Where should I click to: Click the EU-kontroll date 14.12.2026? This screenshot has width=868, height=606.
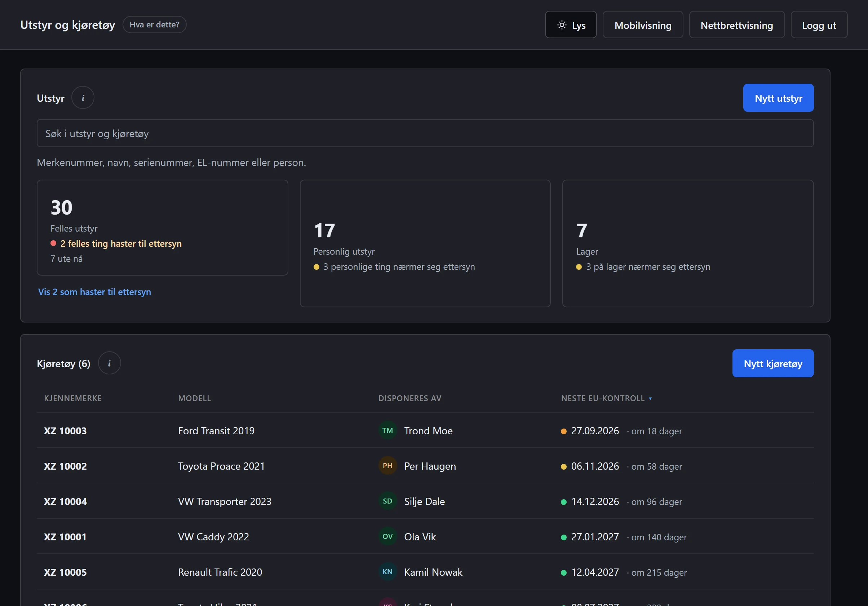[595, 502]
